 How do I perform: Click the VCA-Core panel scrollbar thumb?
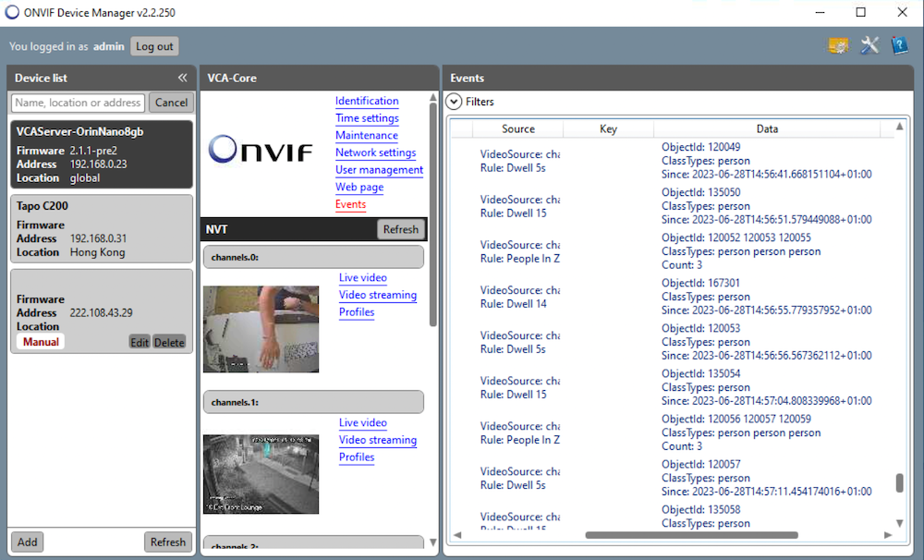433,214
